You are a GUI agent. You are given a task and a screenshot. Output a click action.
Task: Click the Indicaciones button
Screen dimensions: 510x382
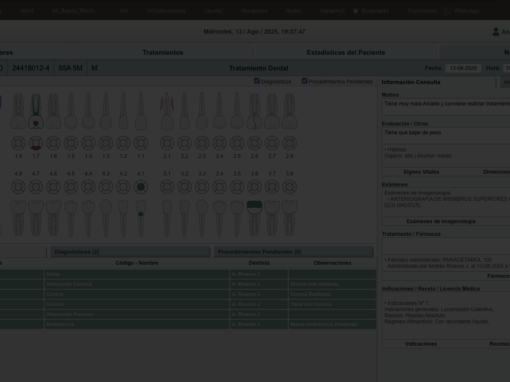pyautogui.click(x=421, y=344)
